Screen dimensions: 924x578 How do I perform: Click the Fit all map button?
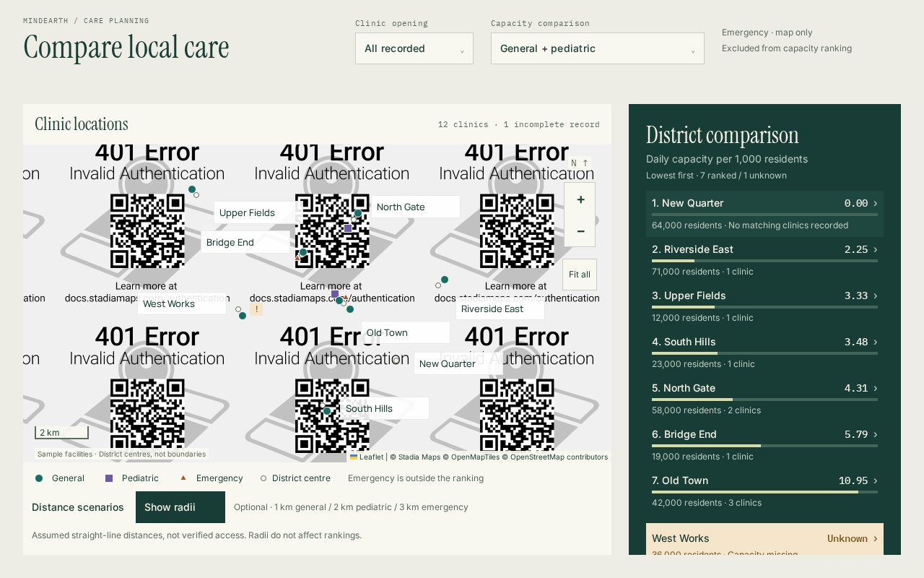580,275
